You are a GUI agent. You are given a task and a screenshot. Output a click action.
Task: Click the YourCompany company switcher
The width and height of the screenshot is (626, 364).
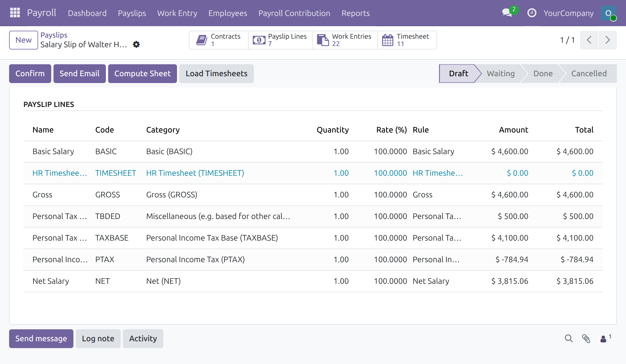tap(569, 13)
